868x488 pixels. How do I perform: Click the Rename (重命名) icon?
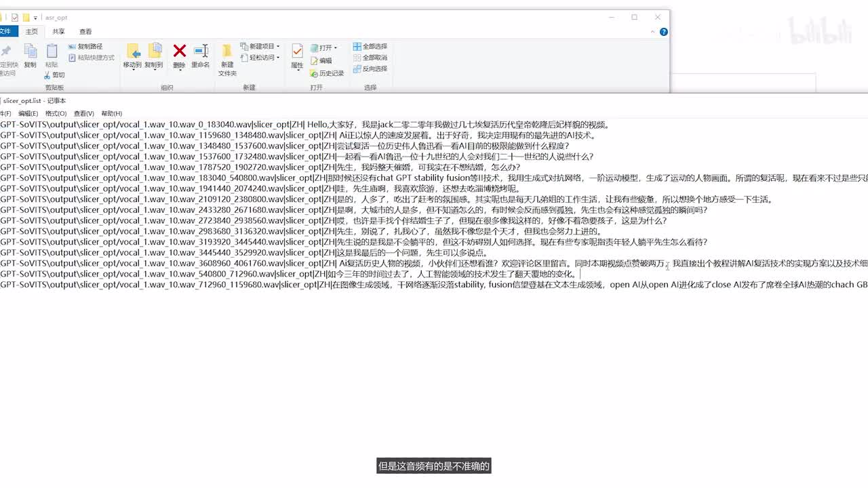pos(201,52)
